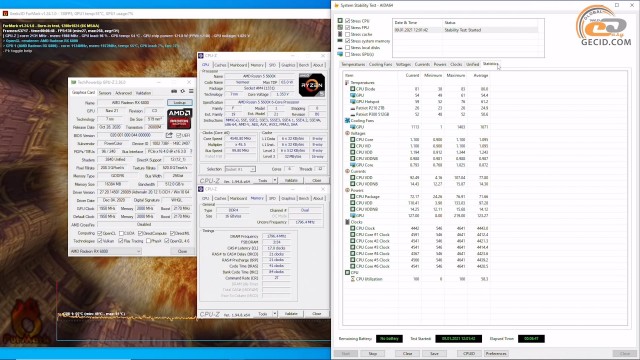The image size is (640, 360).
Task: Click Currents group icon in statistics
Action: pos(347,171)
